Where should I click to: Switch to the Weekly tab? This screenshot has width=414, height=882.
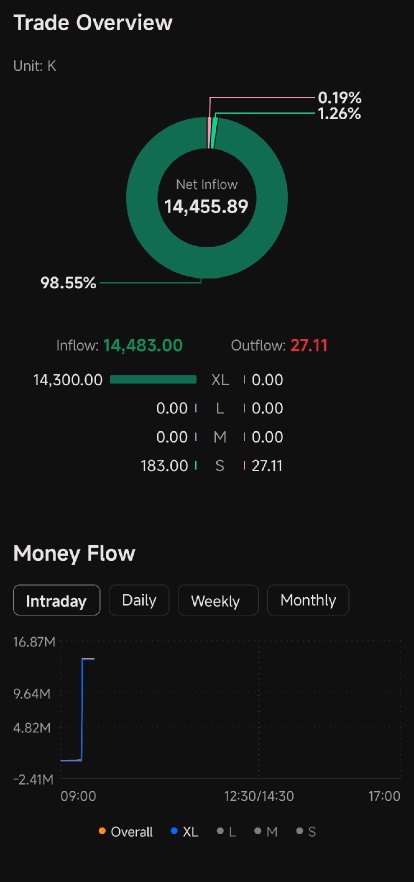coord(218,600)
